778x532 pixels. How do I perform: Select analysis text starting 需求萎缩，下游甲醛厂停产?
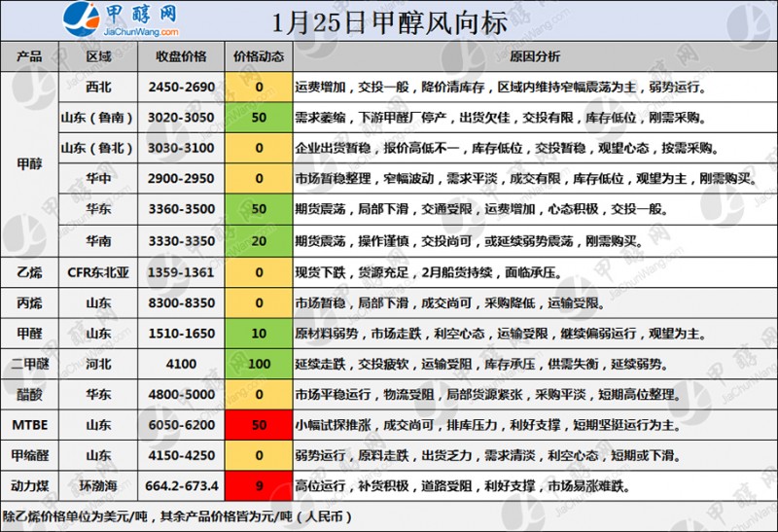point(500,118)
